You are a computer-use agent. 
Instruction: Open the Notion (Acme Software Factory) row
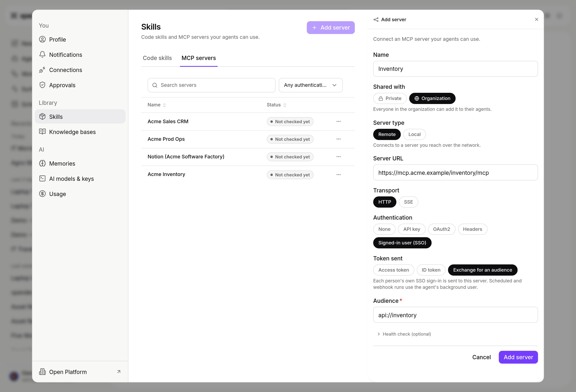(248, 157)
